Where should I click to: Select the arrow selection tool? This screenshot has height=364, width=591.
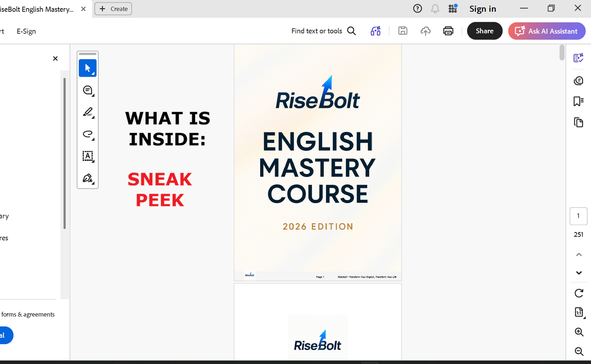tap(88, 68)
